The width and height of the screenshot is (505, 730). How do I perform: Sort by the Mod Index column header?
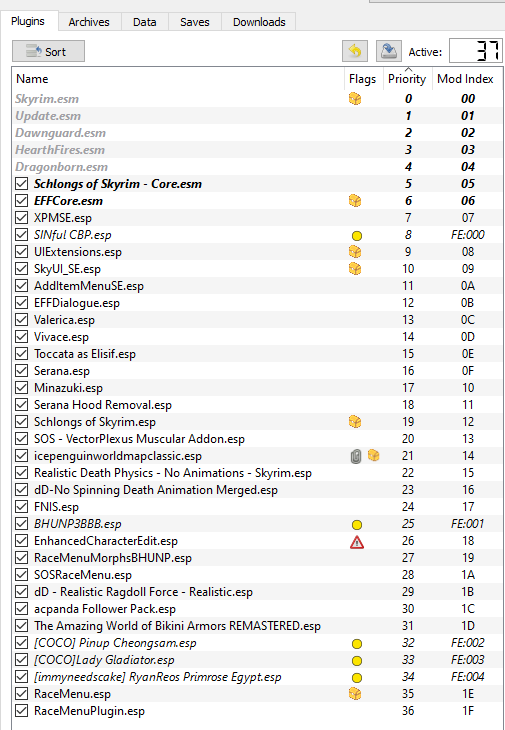click(467, 79)
